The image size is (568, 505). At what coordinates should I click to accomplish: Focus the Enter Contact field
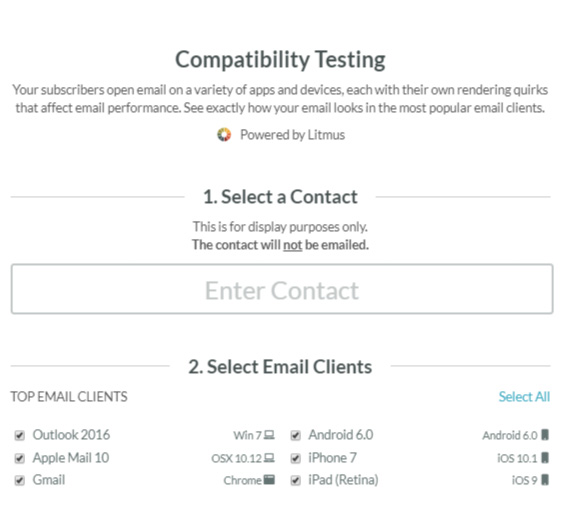coord(282,289)
